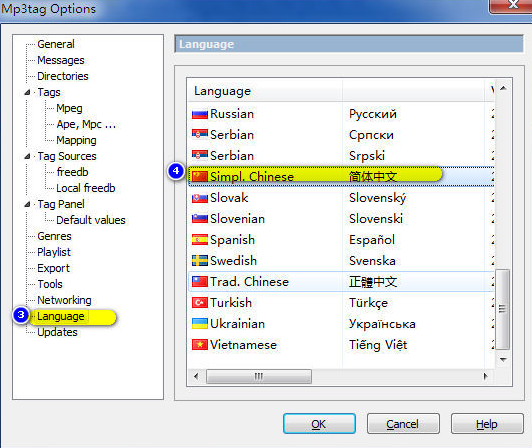Click the horizontal scrollbar thumb
The height and width of the screenshot is (448, 532).
[259, 376]
